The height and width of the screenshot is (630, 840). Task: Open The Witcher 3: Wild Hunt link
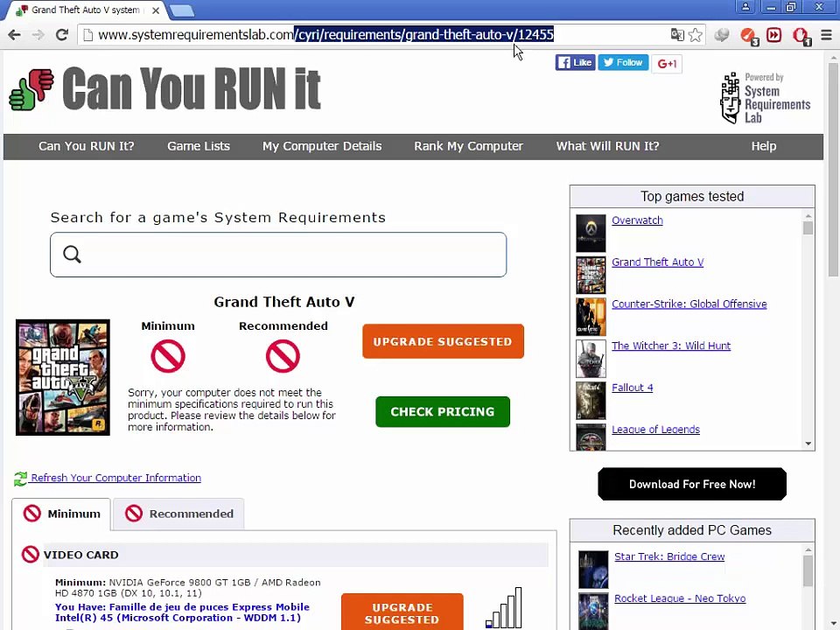tap(671, 346)
